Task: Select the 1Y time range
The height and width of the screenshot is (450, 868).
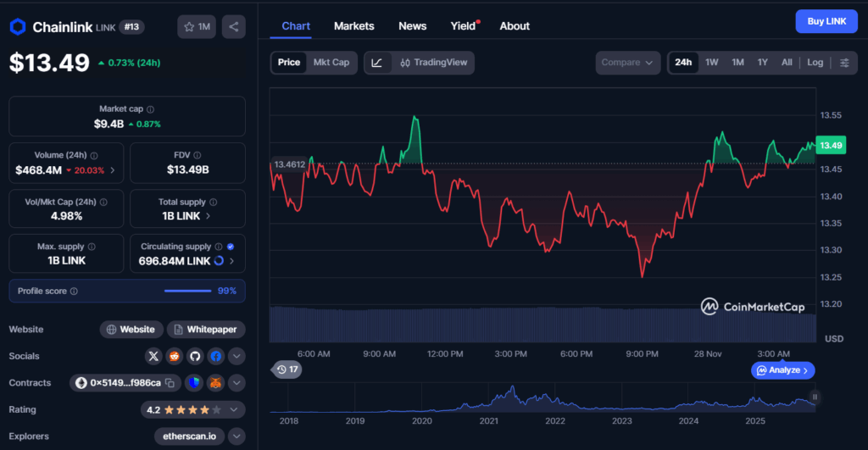Action: [x=762, y=63]
